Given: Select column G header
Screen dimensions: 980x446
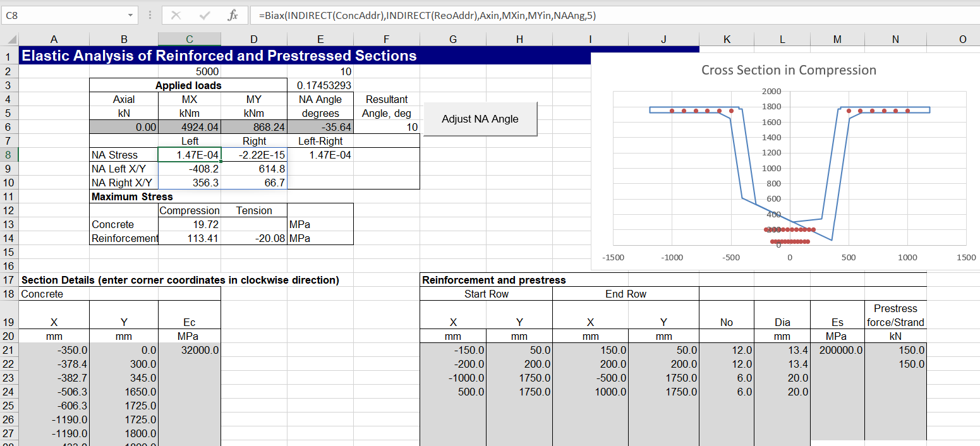Looking at the screenshot, I should pyautogui.click(x=453, y=39).
